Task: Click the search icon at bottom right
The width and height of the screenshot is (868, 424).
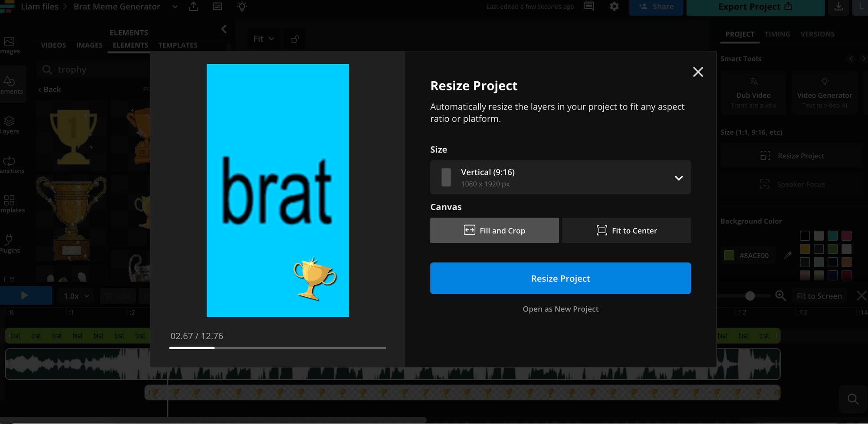Action: 853,399
